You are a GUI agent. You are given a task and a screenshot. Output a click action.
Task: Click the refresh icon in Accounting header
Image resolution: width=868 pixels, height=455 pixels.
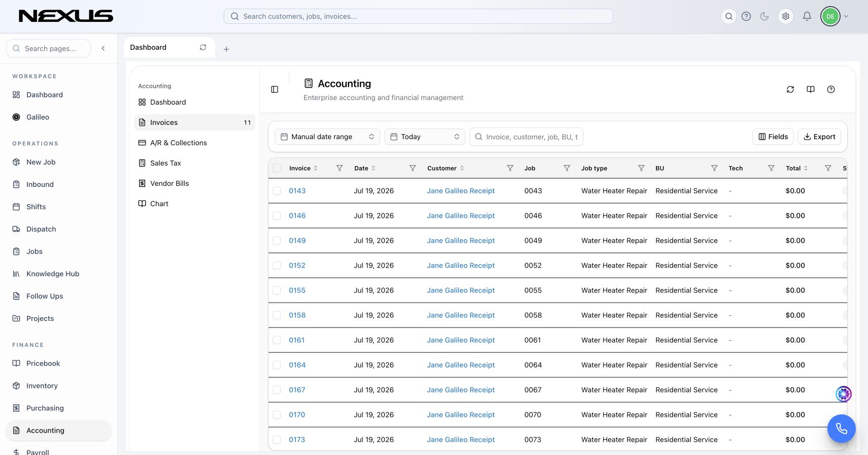[790, 89]
